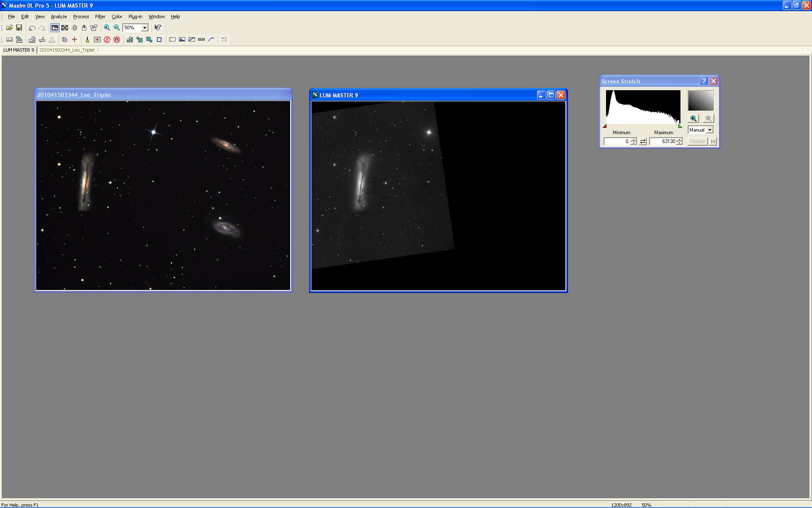The width and height of the screenshot is (812, 508).
Task: Save the image with the floppy icon
Action: 19,28
